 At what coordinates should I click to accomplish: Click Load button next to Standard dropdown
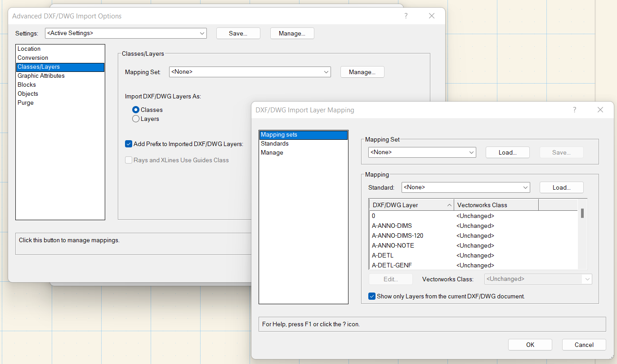pyautogui.click(x=561, y=187)
